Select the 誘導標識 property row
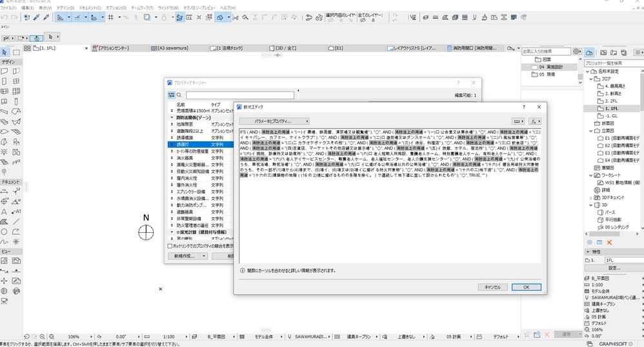This screenshot has width=644, height=347. (x=201, y=137)
